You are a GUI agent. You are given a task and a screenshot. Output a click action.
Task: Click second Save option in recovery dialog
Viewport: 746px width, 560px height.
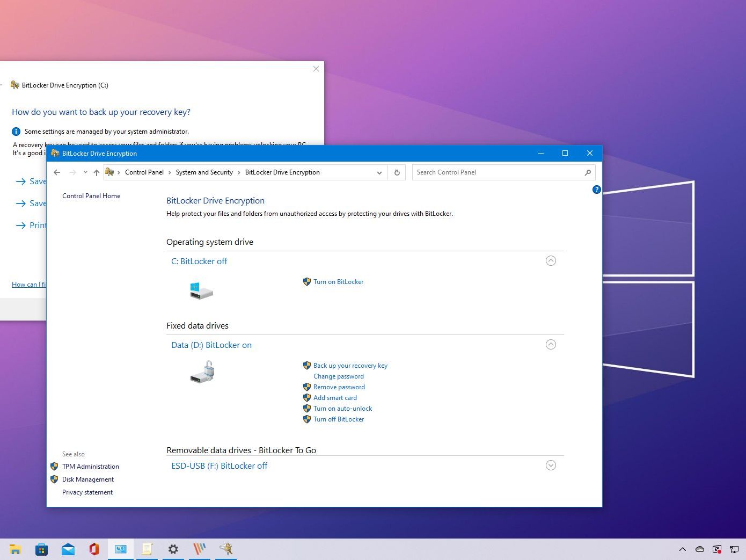pyautogui.click(x=31, y=203)
